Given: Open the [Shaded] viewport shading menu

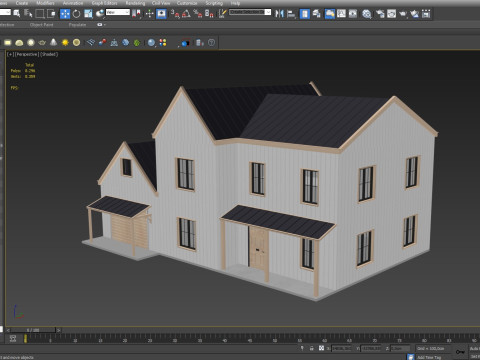Looking at the screenshot, I should point(49,54).
